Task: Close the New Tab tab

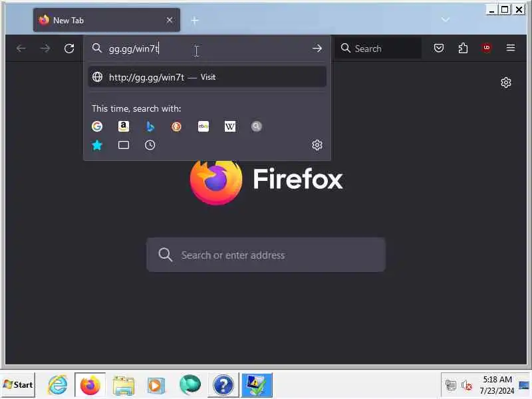Action: [x=170, y=21]
